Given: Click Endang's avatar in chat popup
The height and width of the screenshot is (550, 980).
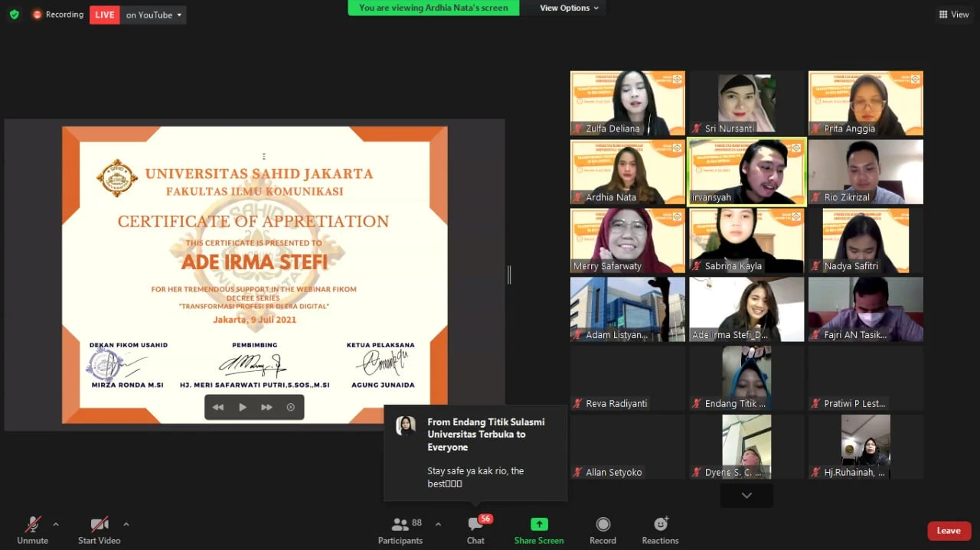Looking at the screenshot, I should [x=406, y=426].
